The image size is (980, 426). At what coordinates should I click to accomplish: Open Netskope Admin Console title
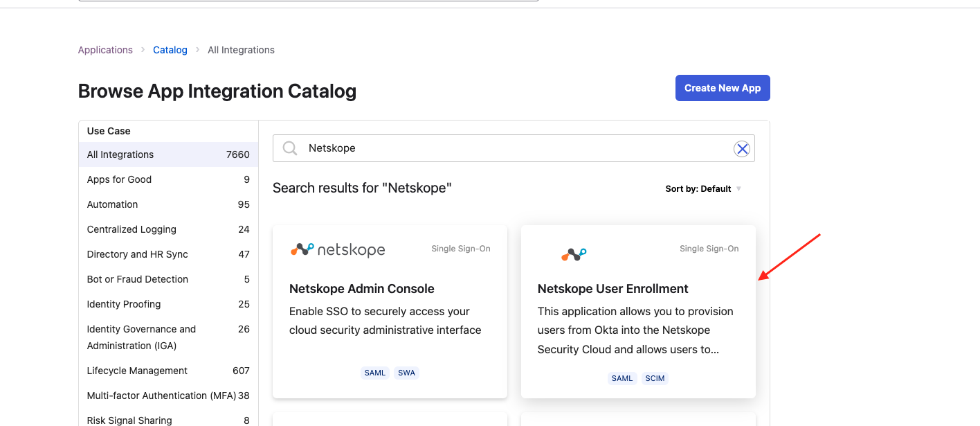point(362,289)
